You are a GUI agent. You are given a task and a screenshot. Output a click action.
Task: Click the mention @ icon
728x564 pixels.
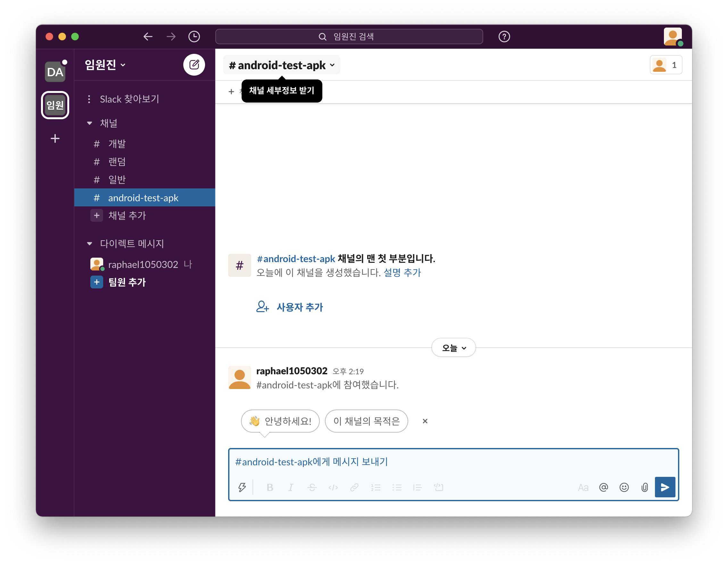click(x=603, y=487)
